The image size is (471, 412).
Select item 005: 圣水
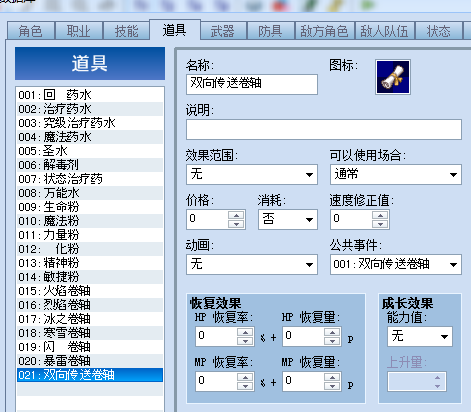90,151
